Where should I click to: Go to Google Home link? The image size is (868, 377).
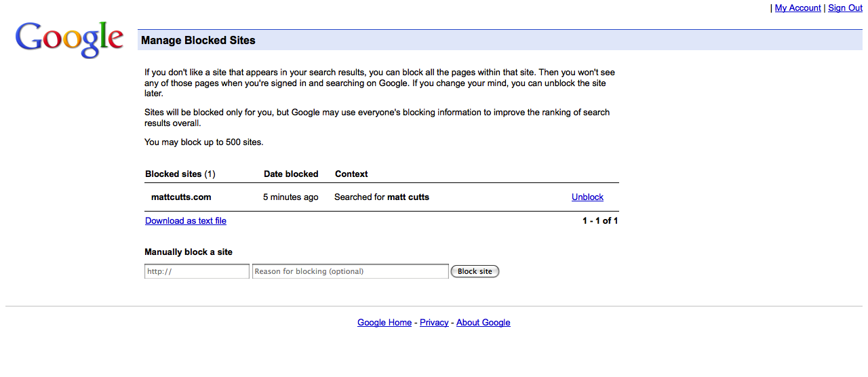[384, 323]
